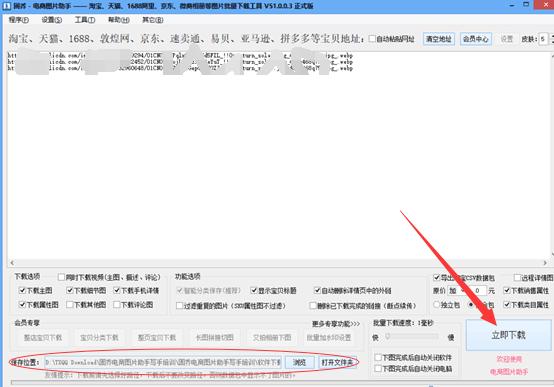
Task: Maximize the window
Action: coord(526,5)
